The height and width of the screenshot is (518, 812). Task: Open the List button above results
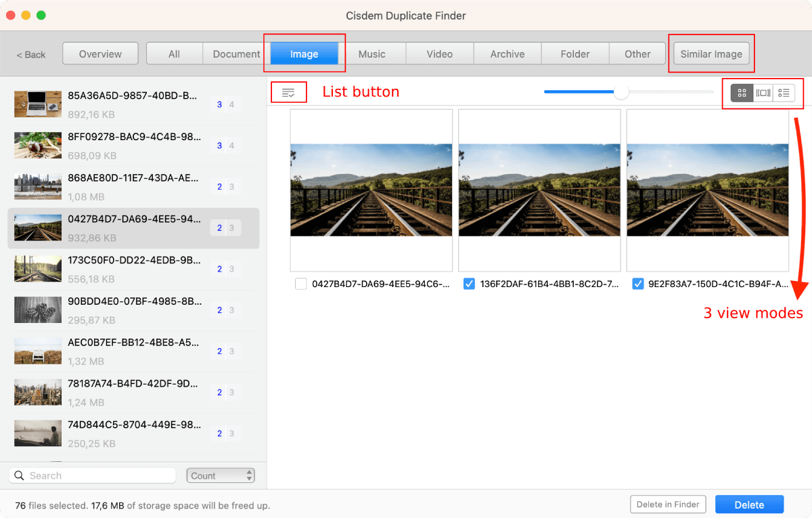pos(289,92)
